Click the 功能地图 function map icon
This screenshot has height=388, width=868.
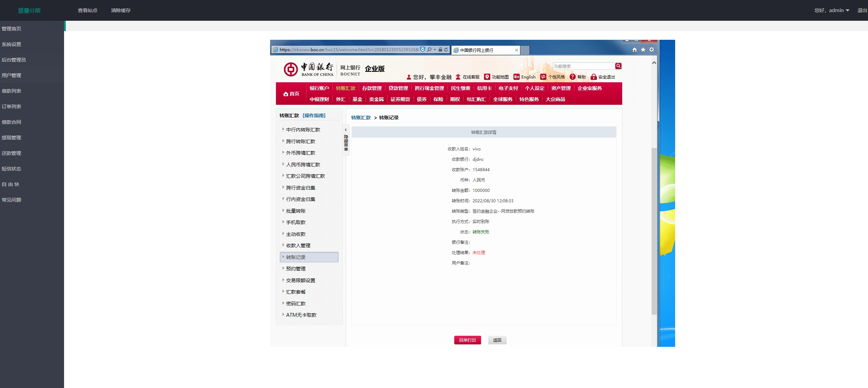[x=487, y=77]
